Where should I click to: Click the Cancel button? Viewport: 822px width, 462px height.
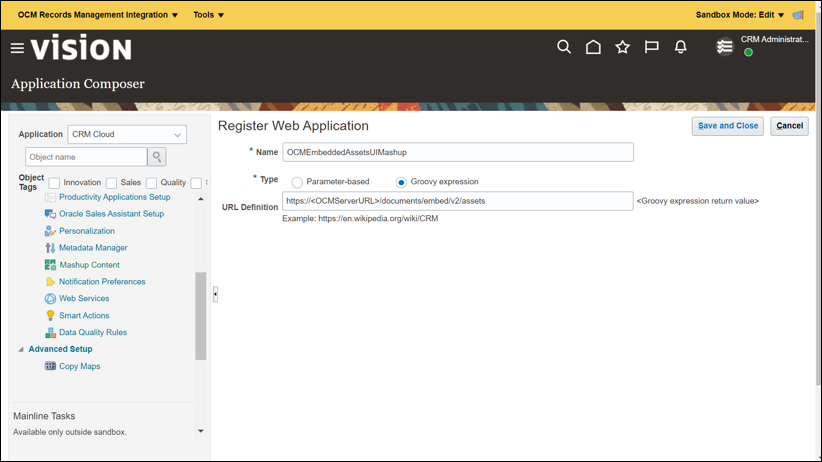(789, 126)
